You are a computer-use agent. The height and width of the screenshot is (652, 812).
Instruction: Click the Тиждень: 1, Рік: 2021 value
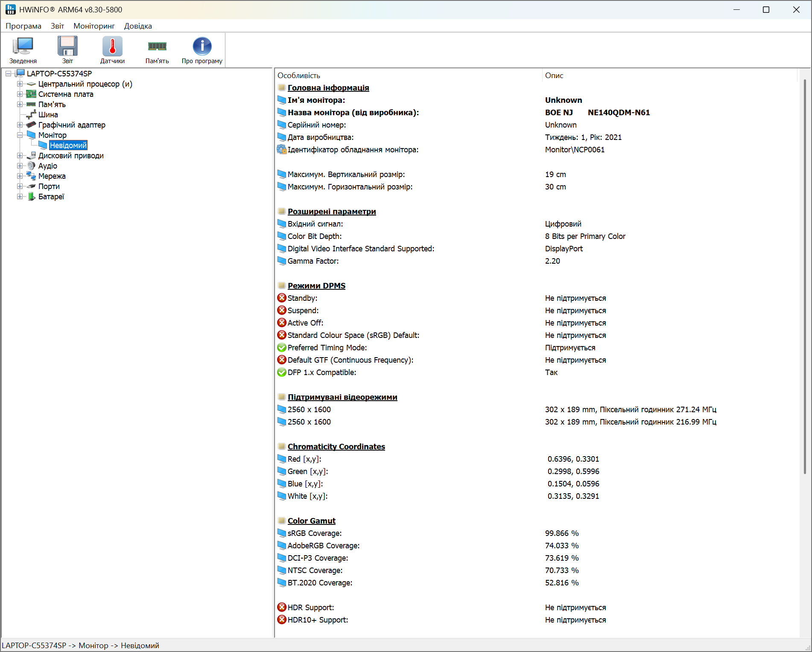pos(583,137)
